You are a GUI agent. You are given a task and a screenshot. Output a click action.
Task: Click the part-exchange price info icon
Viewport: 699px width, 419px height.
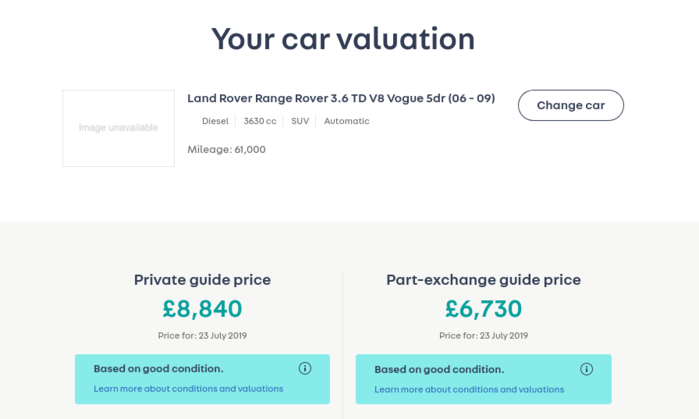point(586,369)
